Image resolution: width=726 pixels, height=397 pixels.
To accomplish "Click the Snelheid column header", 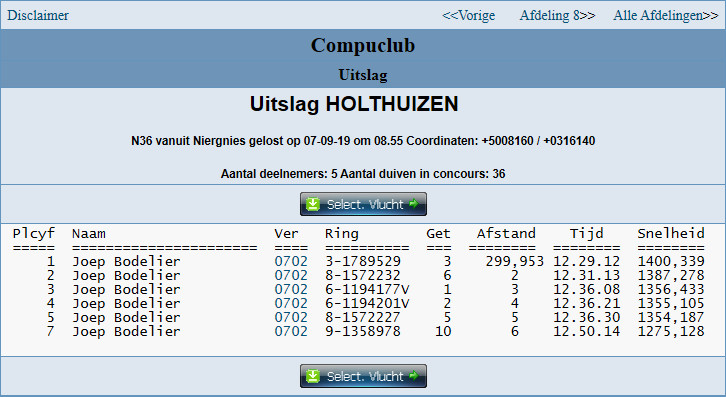I will (671, 233).
